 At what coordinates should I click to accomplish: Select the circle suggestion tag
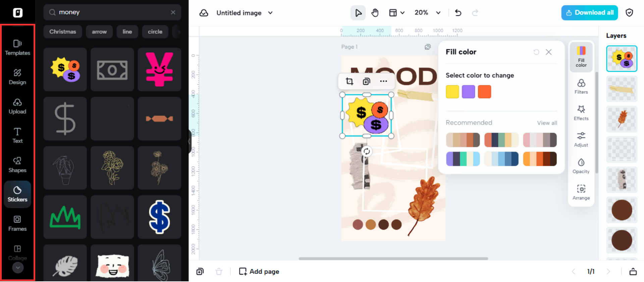[x=155, y=32]
